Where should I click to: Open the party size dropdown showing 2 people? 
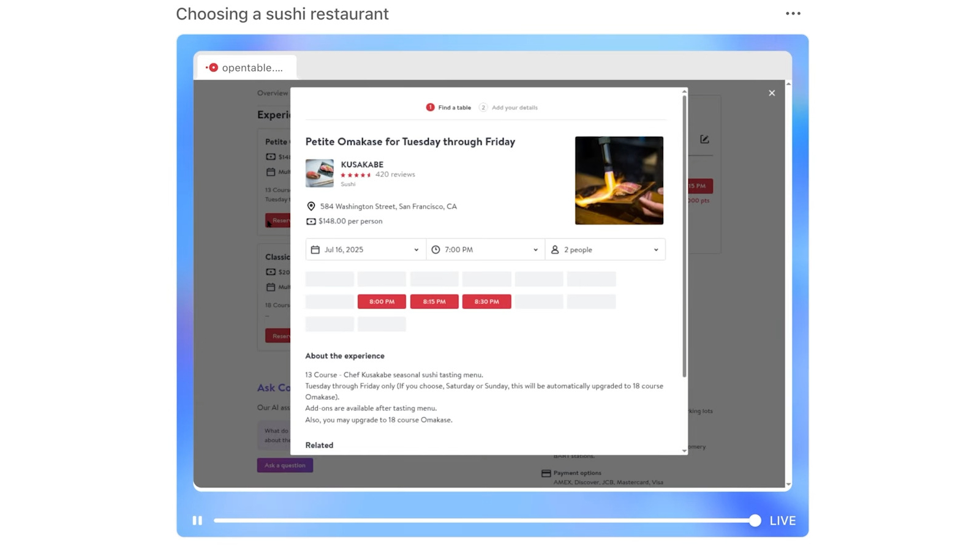[605, 250]
